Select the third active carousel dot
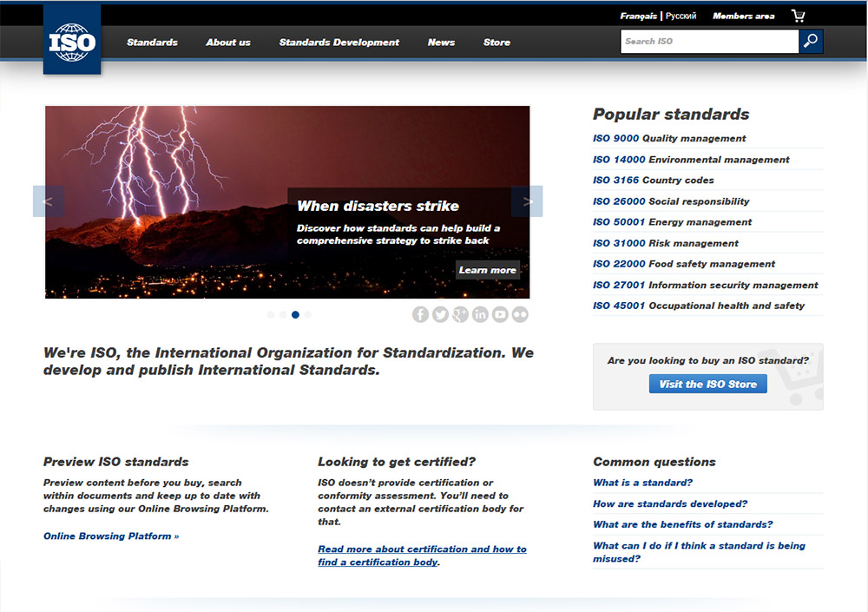 tap(296, 314)
